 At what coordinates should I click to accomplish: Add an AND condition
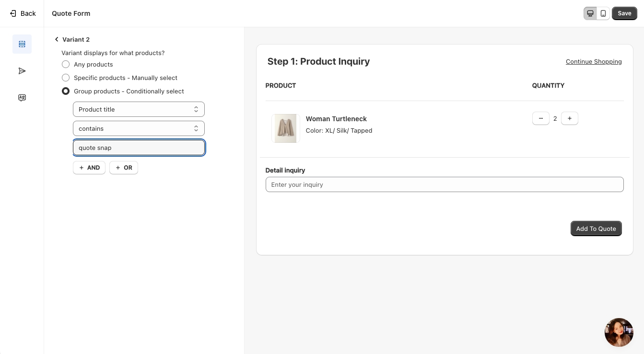pyautogui.click(x=89, y=168)
